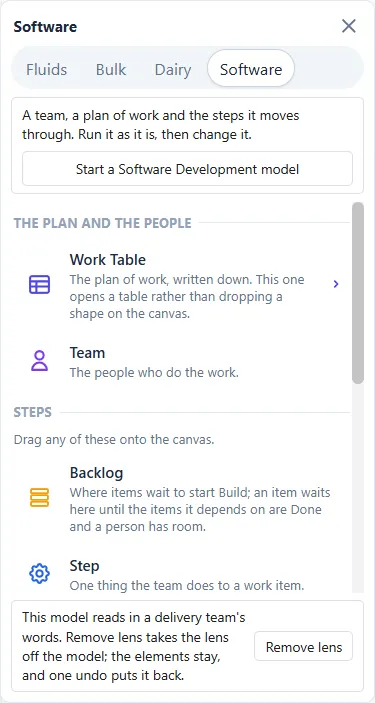Select the Team title text
375x703 pixels.
pos(87,353)
